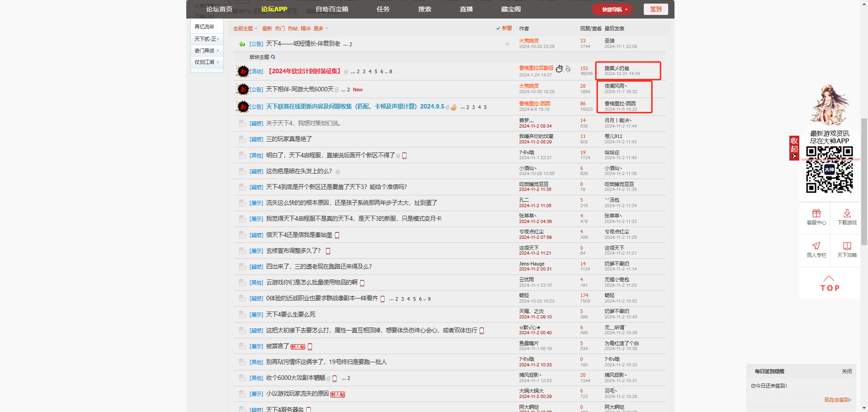
Task: Open the 直播 nav item
Action: click(466, 9)
